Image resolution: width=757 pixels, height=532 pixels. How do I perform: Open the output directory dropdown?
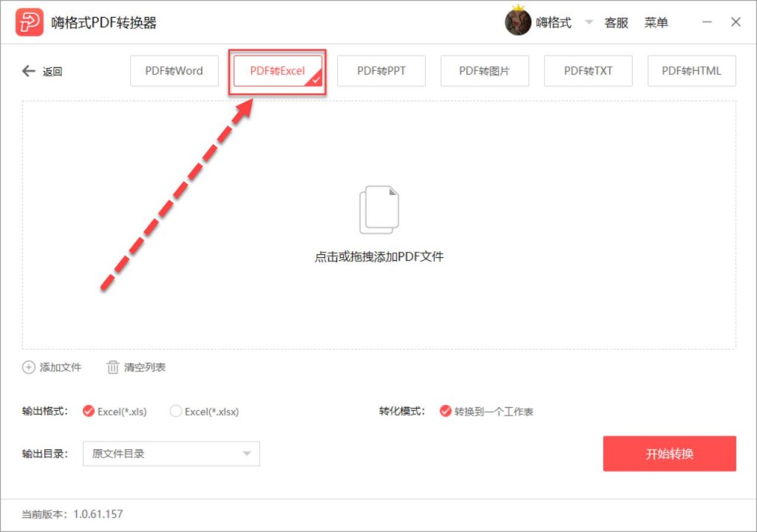(x=172, y=454)
